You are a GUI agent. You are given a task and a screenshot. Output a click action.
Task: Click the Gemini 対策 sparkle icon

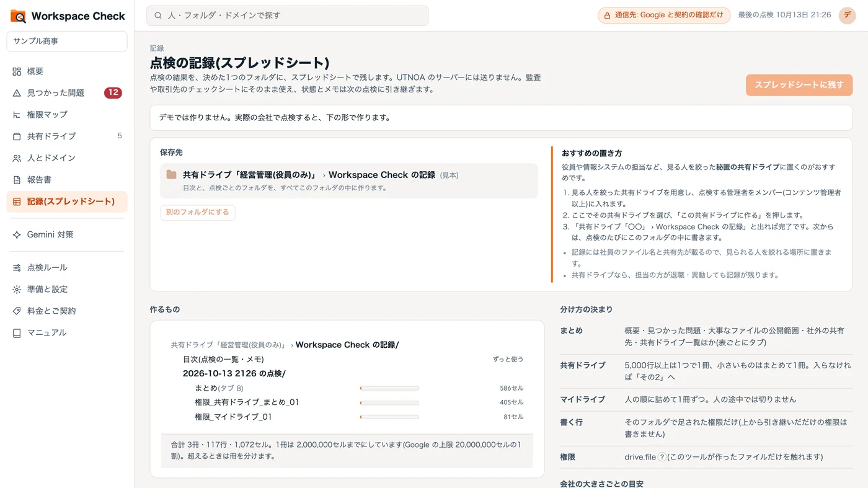(17, 234)
